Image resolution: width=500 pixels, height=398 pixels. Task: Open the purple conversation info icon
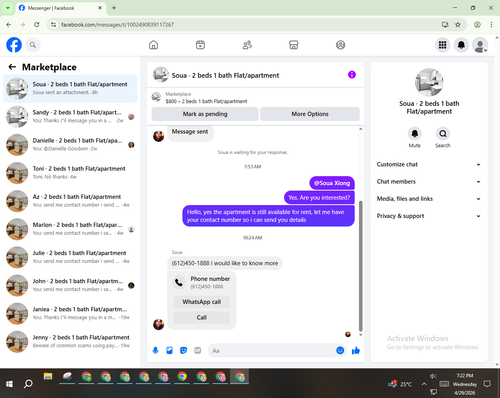click(x=352, y=75)
